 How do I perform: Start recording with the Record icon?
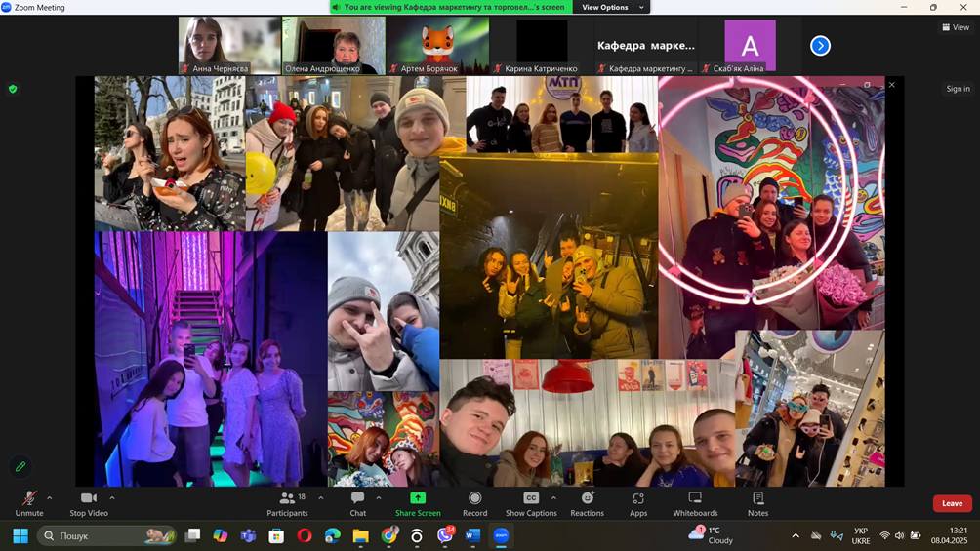click(475, 503)
